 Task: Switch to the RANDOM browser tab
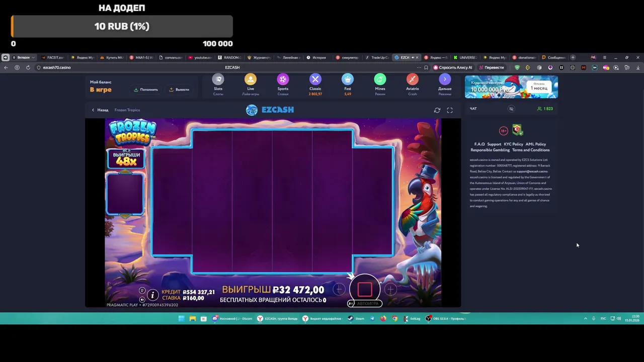click(x=229, y=57)
